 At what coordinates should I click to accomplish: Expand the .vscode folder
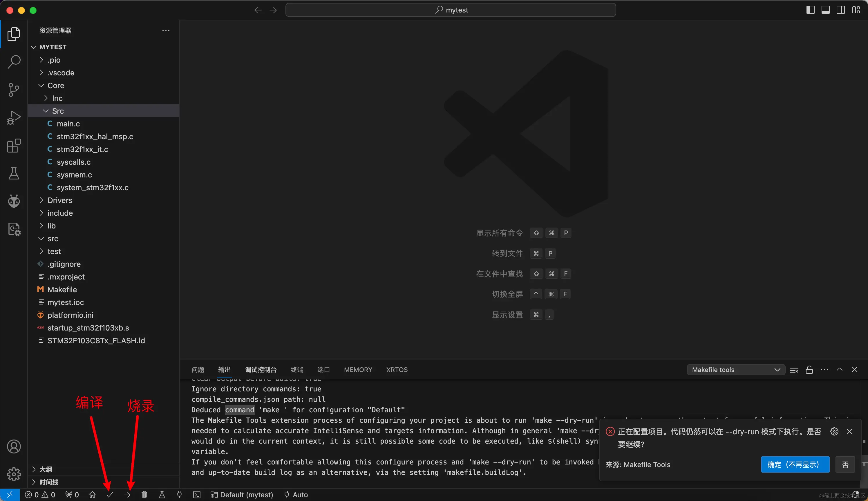[x=103, y=72]
